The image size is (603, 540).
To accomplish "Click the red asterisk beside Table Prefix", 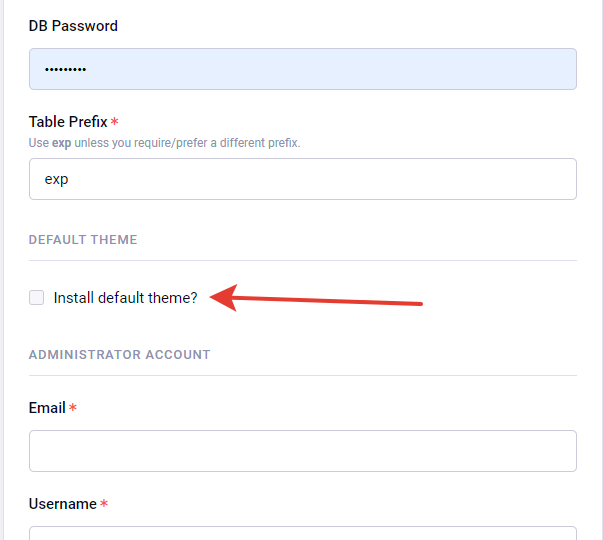I will [114, 123].
